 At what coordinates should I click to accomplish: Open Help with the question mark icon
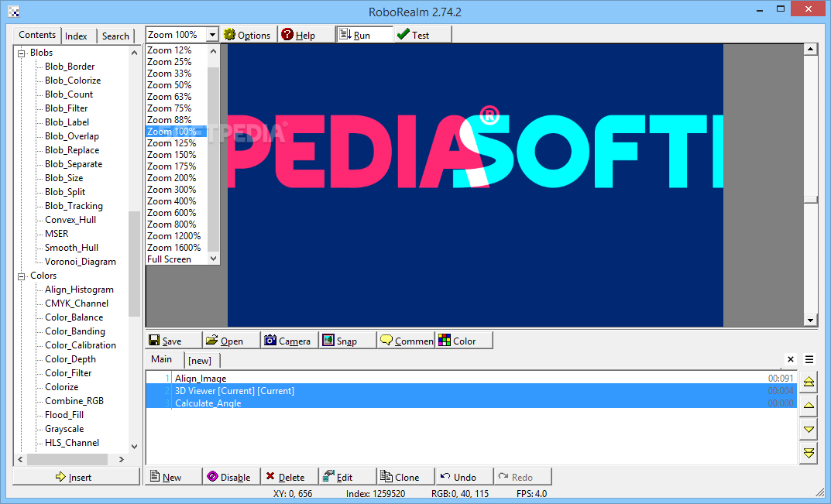coord(307,35)
